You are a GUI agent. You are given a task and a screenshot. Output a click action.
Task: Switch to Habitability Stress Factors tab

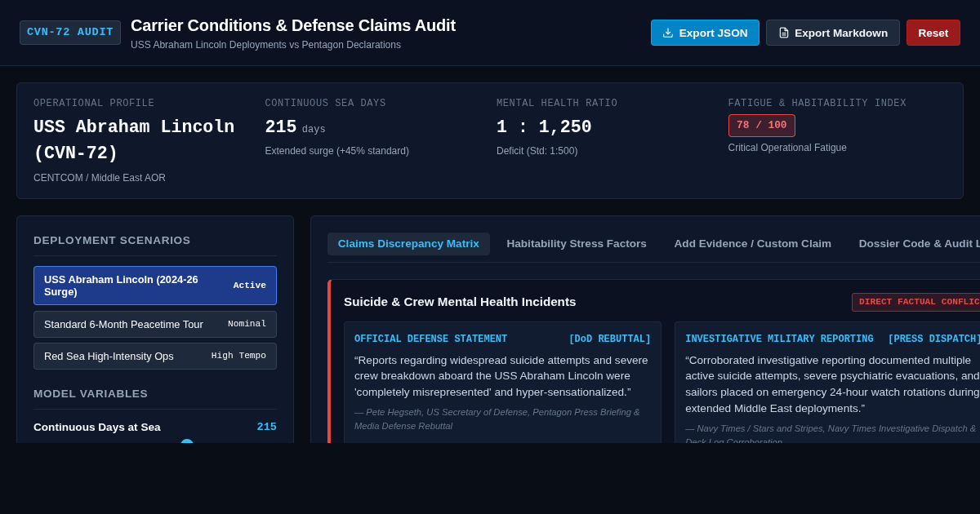(x=577, y=244)
